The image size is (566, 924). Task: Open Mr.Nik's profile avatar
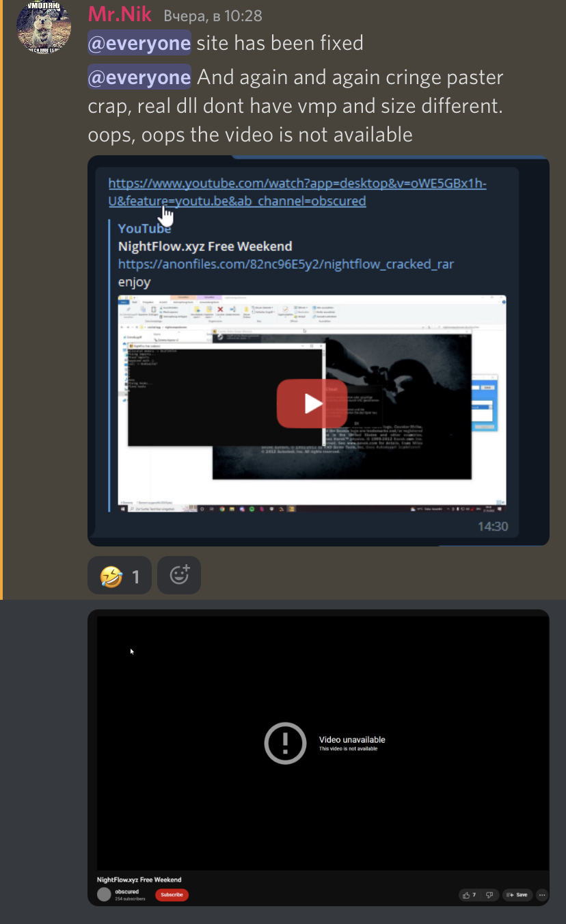pos(44,28)
